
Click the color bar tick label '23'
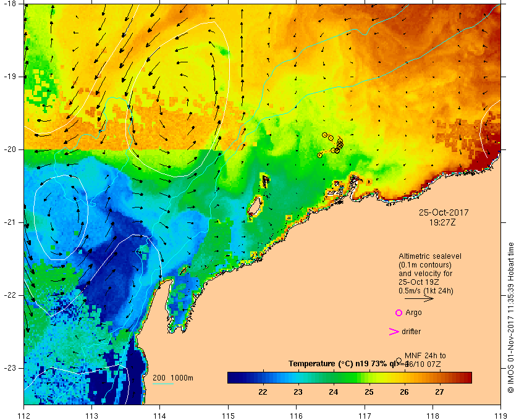pos(298,392)
